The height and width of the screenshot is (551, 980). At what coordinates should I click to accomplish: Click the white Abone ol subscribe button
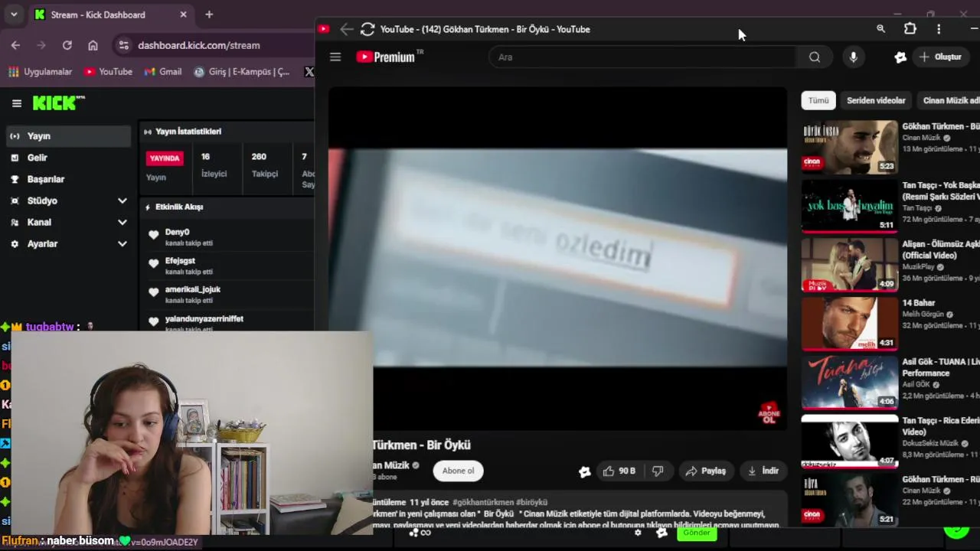click(x=458, y=471)
